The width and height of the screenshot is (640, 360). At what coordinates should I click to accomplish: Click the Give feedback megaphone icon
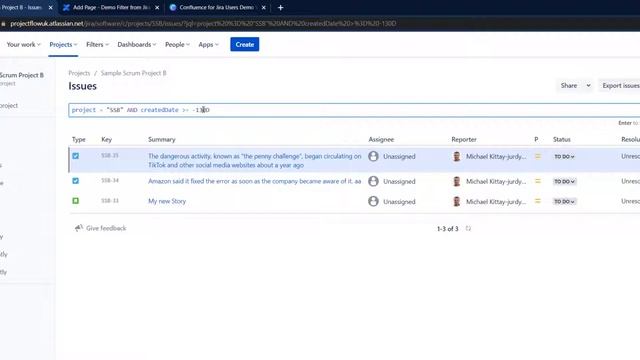79,228
